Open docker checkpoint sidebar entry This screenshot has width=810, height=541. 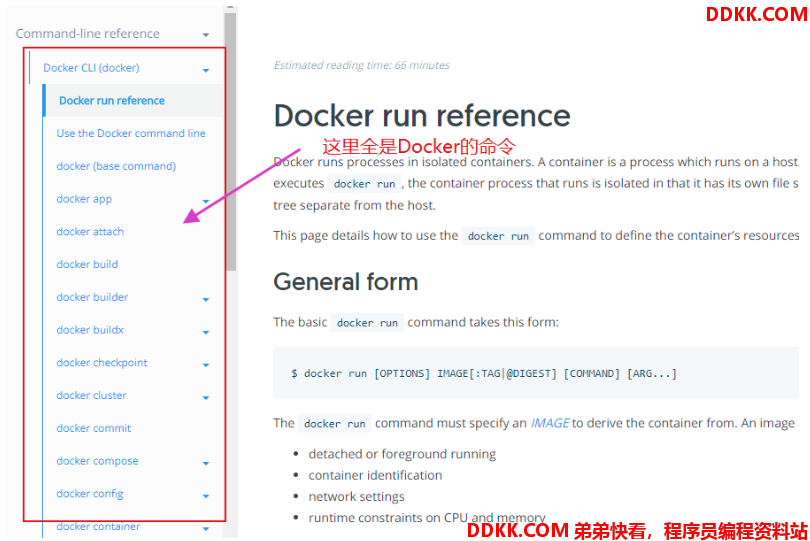102,363
